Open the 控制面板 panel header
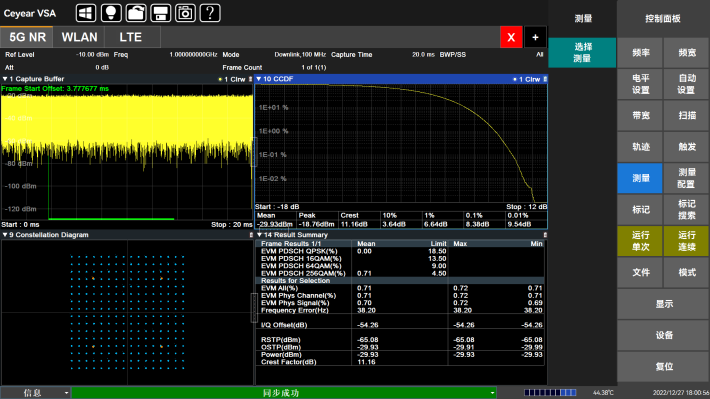The height and width of the screenshot is (399, 710). coord(663,19)
